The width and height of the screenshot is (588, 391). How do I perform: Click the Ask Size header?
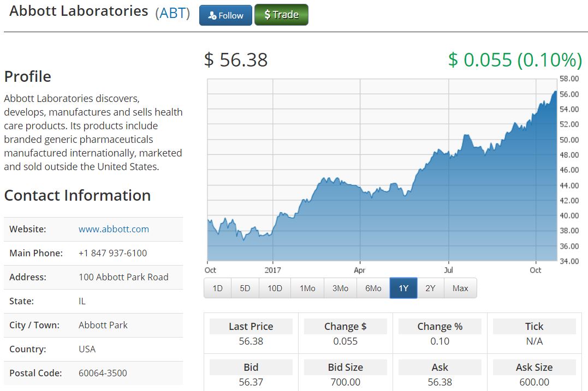pos(534,367)
